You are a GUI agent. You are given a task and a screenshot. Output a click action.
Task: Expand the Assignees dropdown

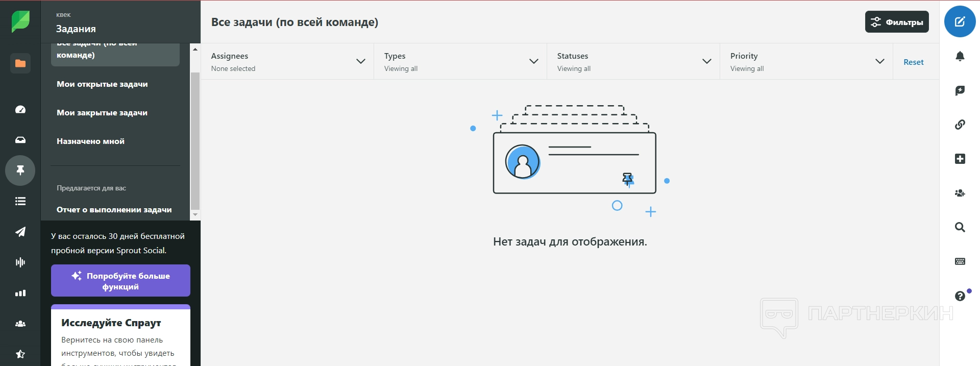(287, 61)
